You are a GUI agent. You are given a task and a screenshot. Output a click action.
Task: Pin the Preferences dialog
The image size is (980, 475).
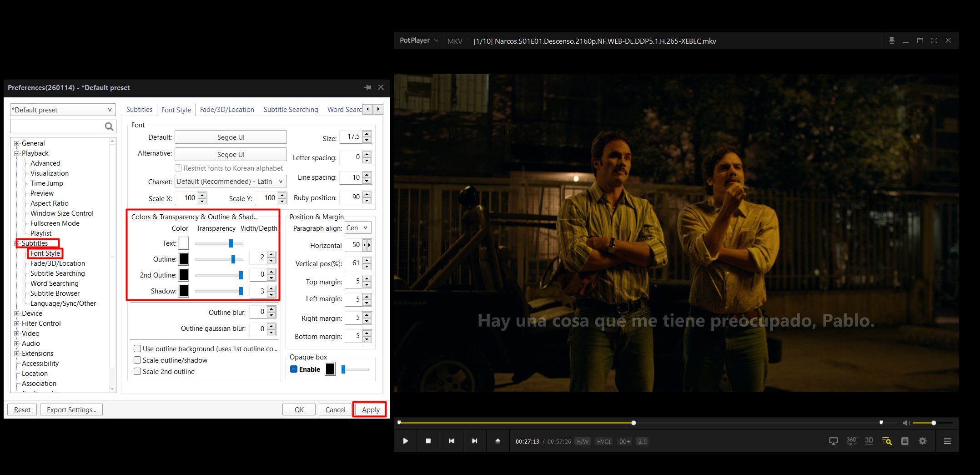pyautogui.click(x=367, y=87)
